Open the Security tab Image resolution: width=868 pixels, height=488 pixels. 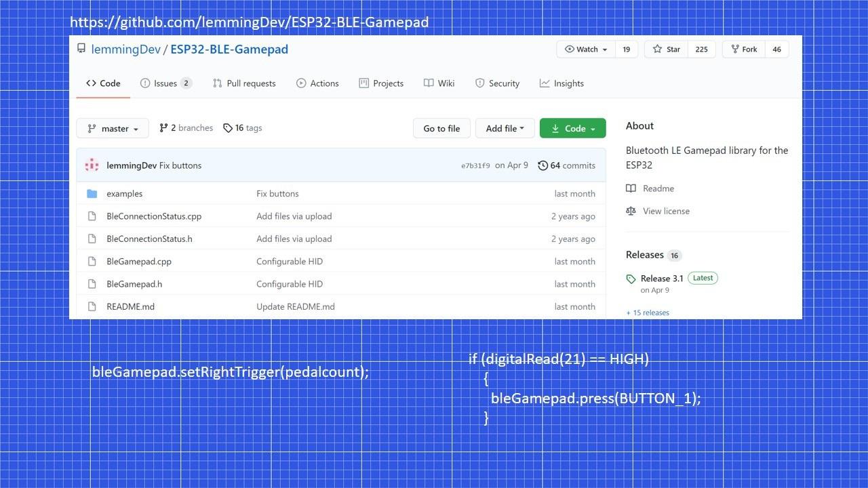click(497, 83)
